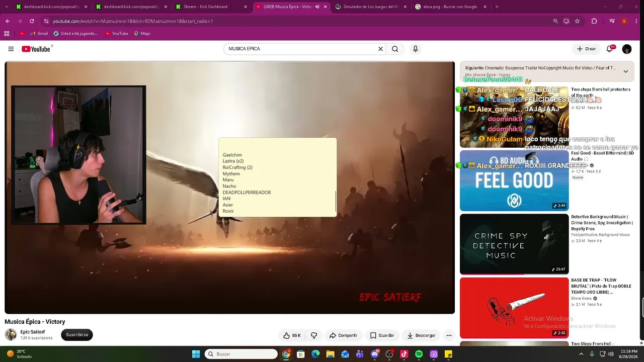Open the Epic Satierf channel avatar

tap(11, 334)
